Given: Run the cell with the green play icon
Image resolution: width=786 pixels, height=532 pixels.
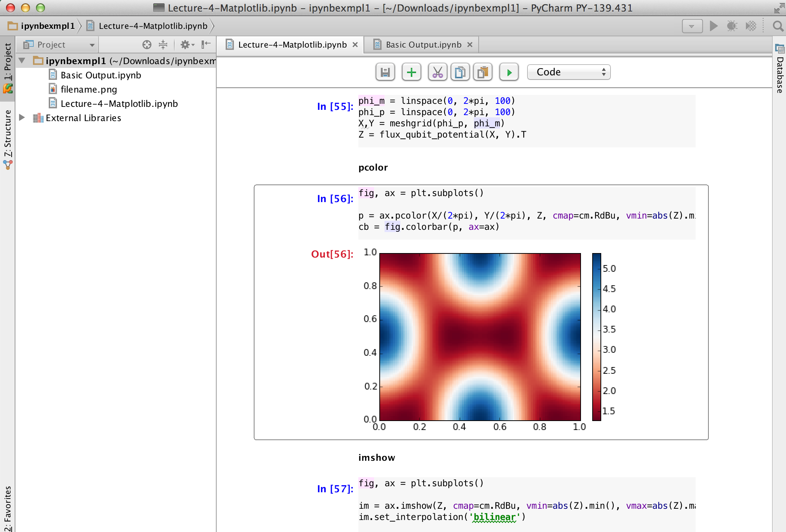Looking at the screenshot, I should (509, 72).
